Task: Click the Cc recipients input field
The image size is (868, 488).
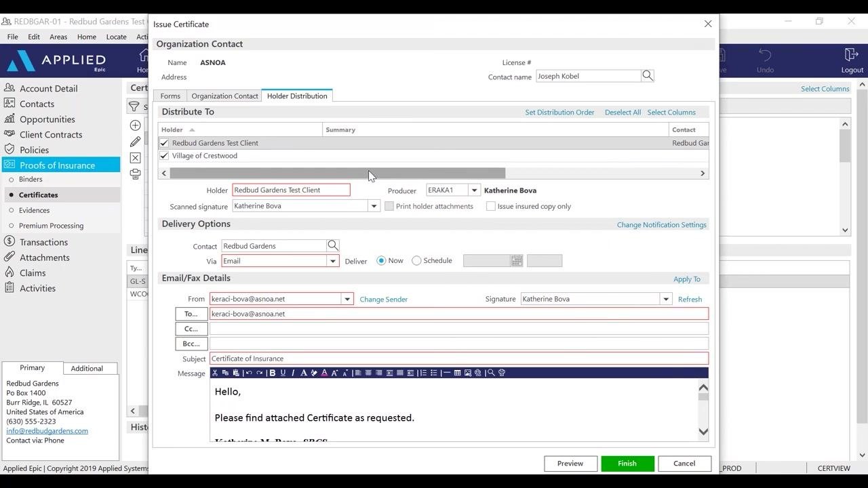Action: click(x=459, y=329)
